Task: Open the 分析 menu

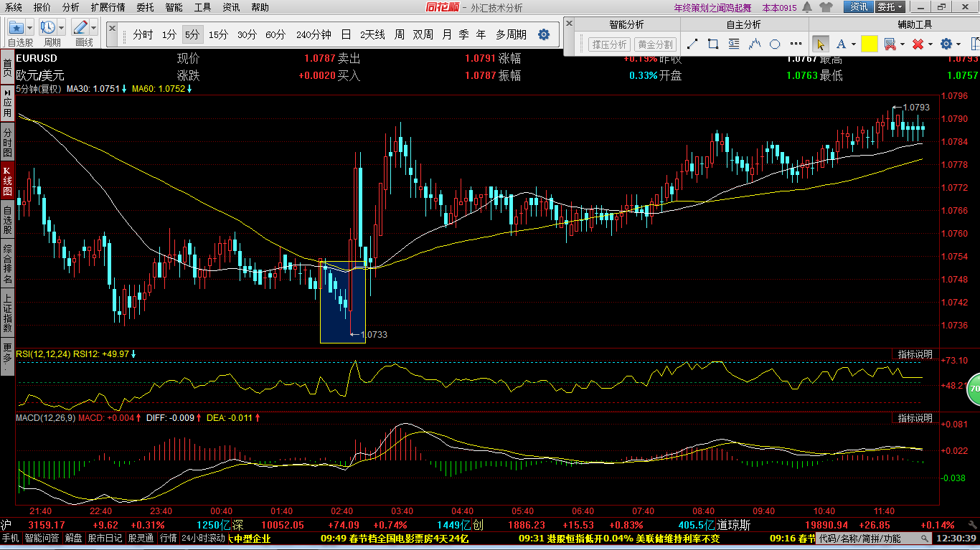Action: click(71, 8)
